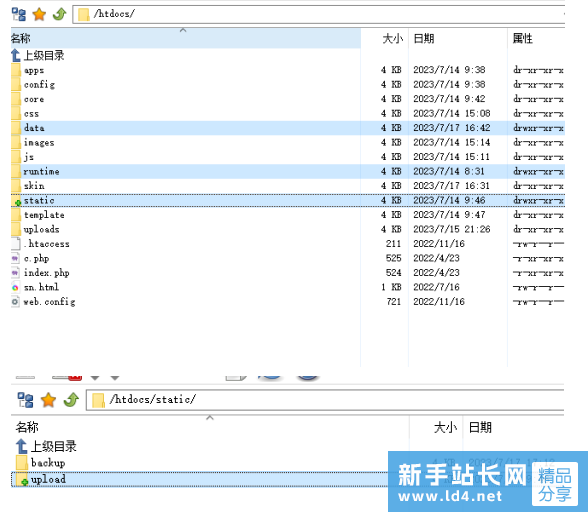Click the date 2023/7/17 16:42 of data
This screenshot has width=588, height=512.
[x=452, y=128]
